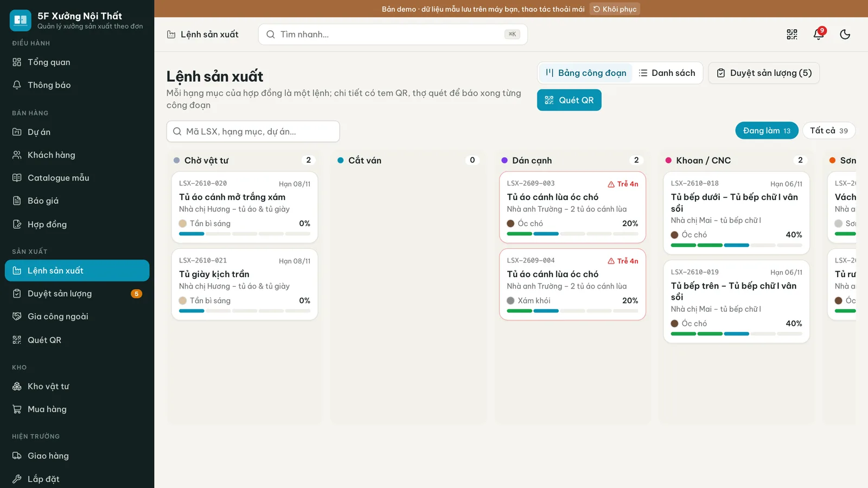Go to Dự án in sidebar
Image resolution: width=868 pixels, height=488 pixels.
tap(77, 132)
